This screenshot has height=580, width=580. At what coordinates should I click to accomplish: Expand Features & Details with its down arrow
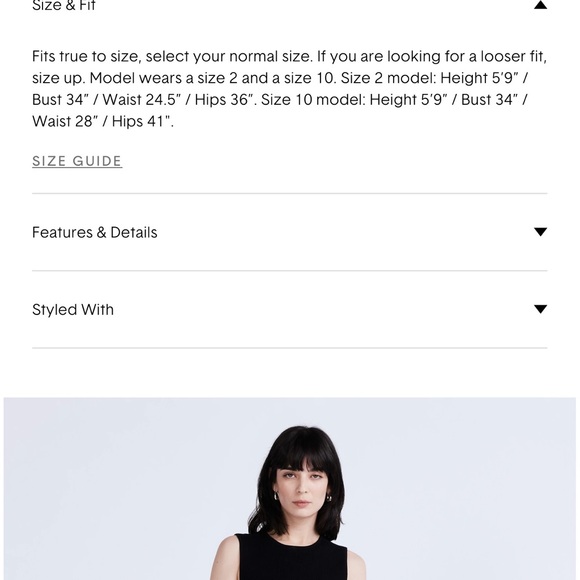point(540,232)
